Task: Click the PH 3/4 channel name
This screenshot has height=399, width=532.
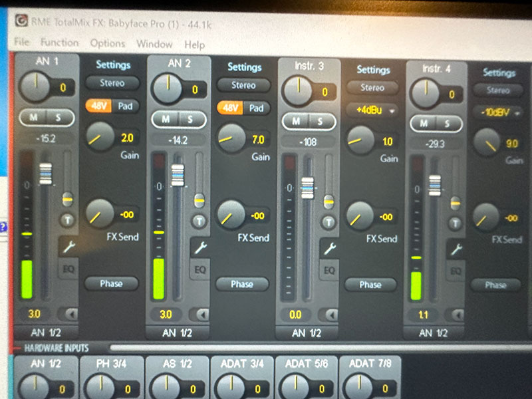Action: (111, 364)
